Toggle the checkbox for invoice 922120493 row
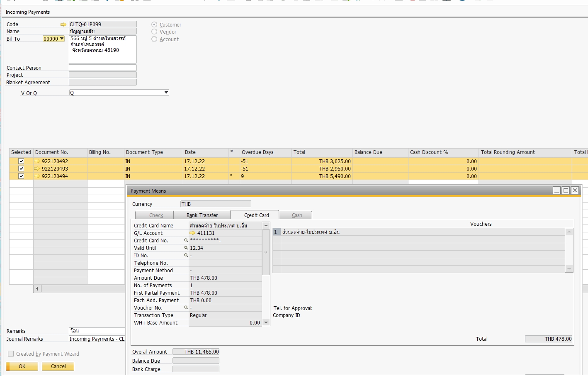588x376 pixels. coord(21,169)
